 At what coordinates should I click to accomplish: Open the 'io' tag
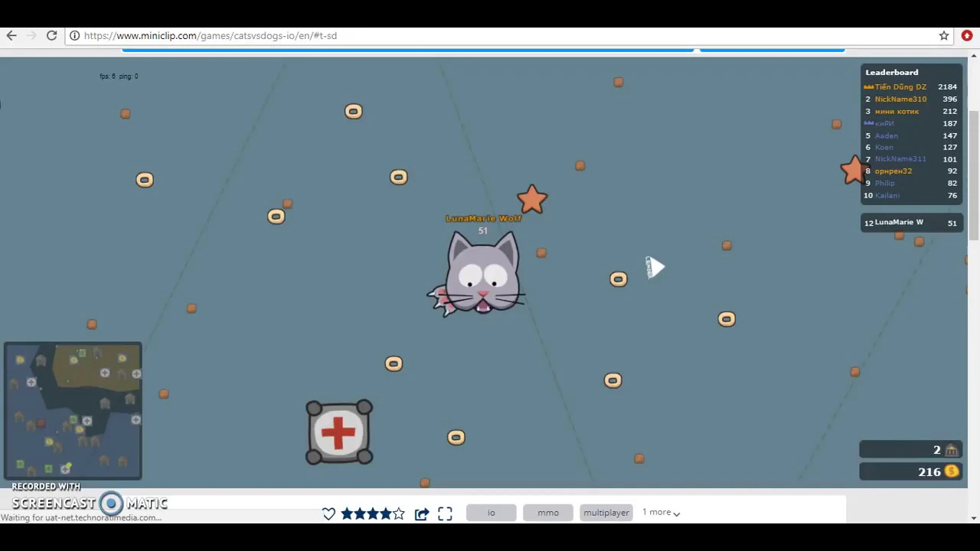point(492,513)
